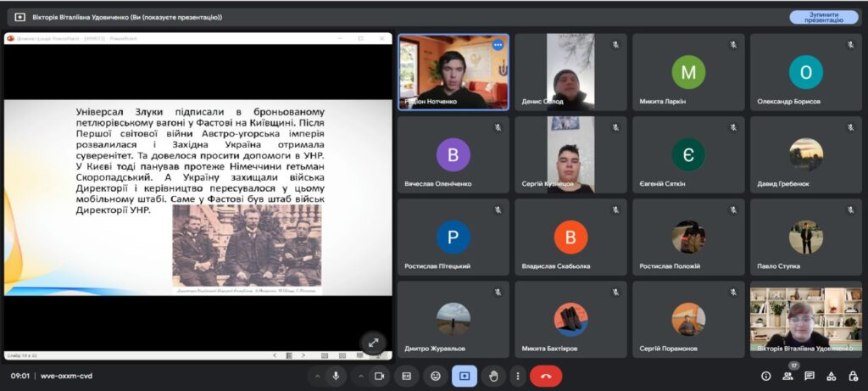Click the red leave call button
Screen dimensions: 868x391
[545, 376]
